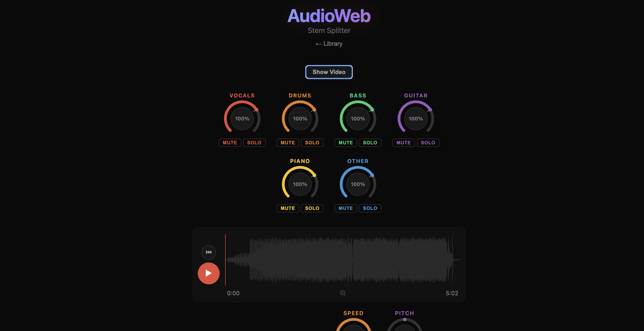Seek to middle of waveform
The height and width of the screenshot is (331, 644).
343,260
